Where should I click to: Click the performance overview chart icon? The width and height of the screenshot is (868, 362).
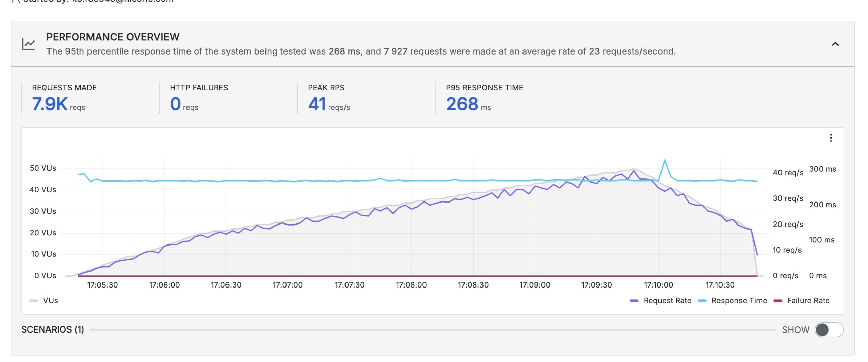pos(28,44)
